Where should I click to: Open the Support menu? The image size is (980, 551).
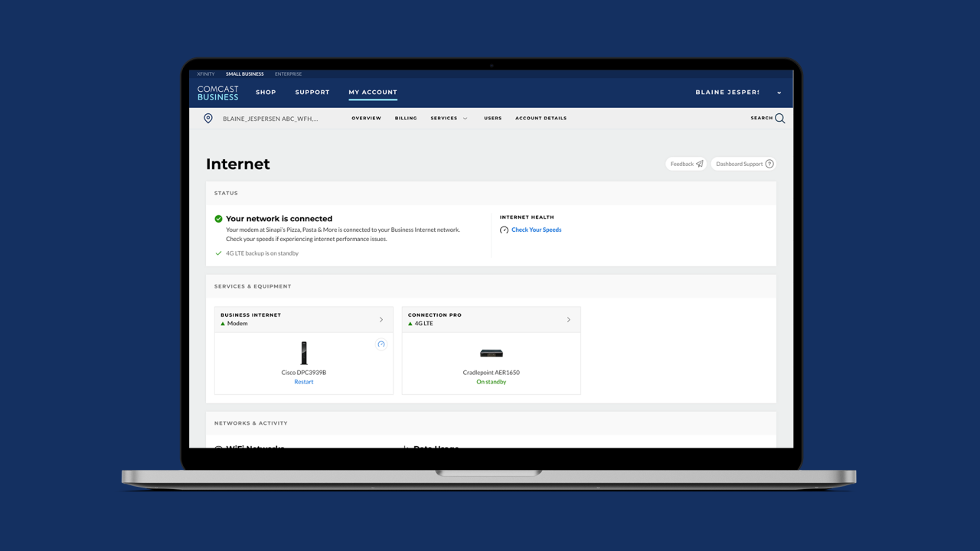pyautogui.click(x=312, y=93)
